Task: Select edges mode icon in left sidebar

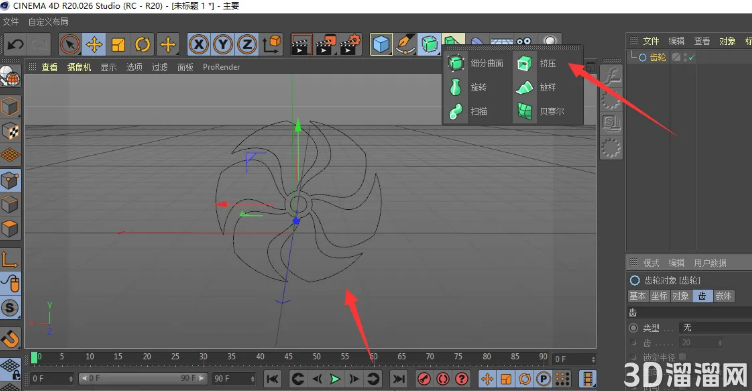Action: (10, 204)
